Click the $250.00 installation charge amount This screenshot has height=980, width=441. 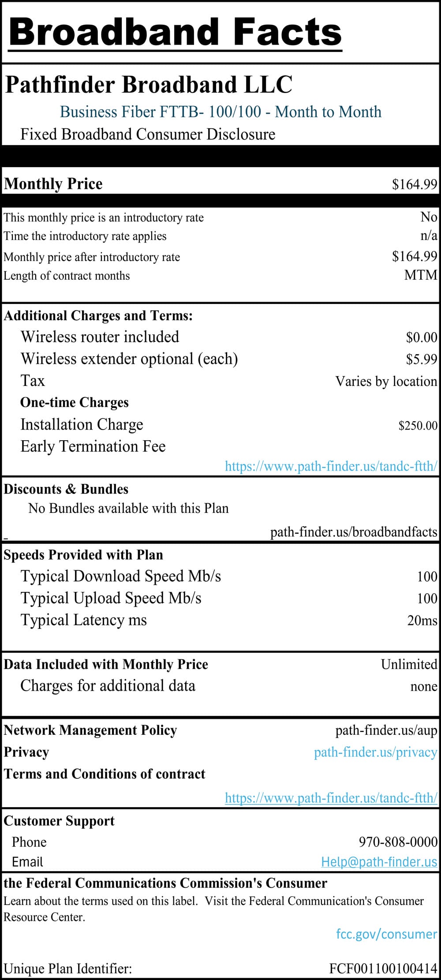click(x=418, y=426)
